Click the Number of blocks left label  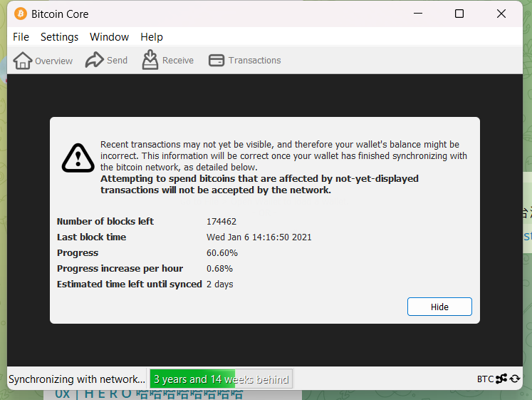(105, 222)
